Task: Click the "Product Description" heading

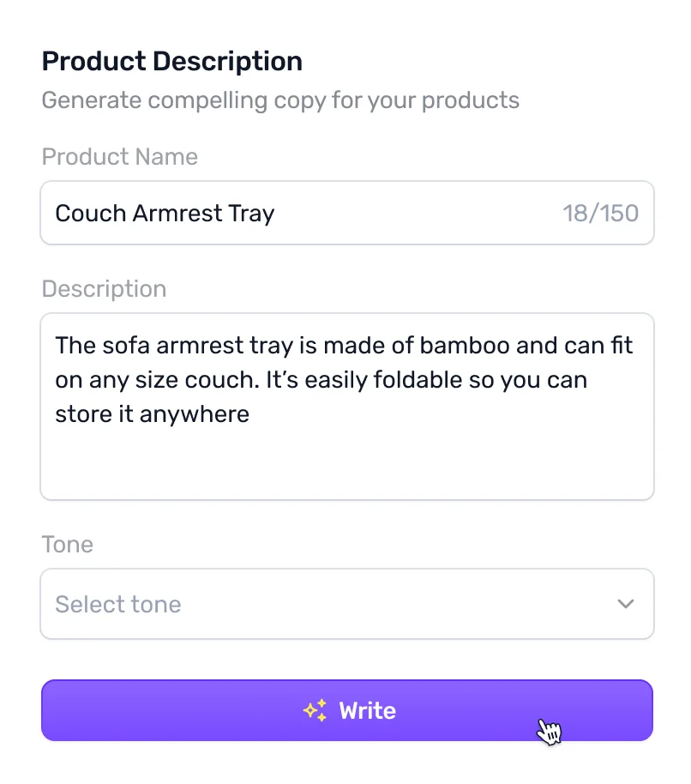Action: 171,62
